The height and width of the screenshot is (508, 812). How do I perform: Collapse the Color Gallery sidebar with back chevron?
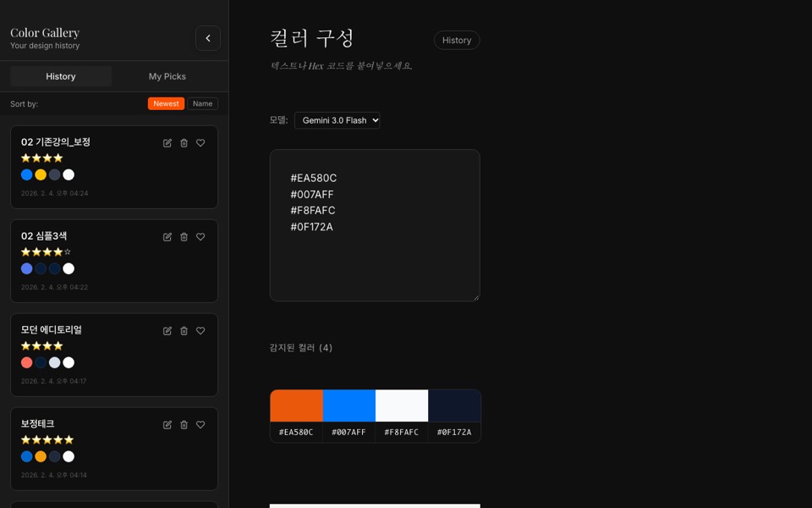pos(208,38)
